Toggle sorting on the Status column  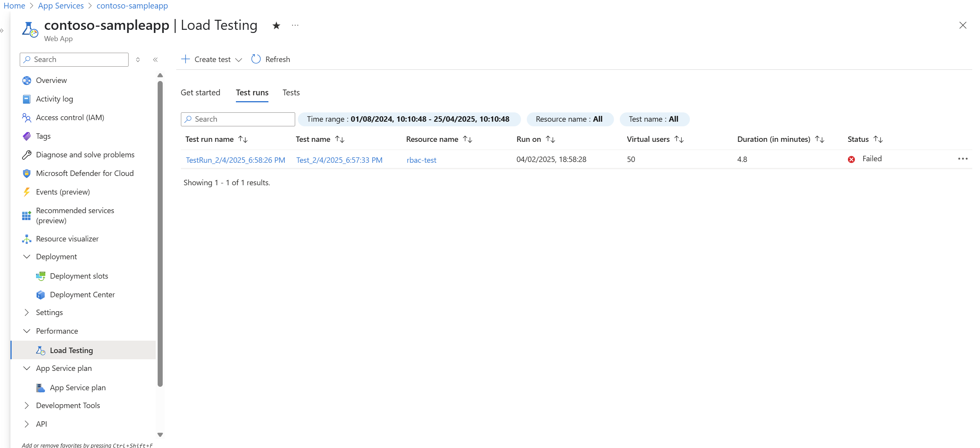coord(879,139)
